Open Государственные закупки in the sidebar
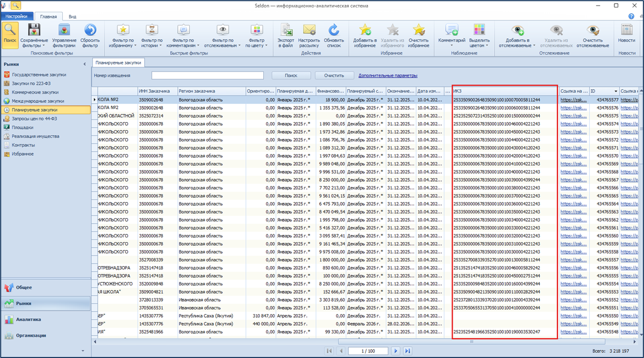Viewport: 644px width, 358px height. [39, 75]
